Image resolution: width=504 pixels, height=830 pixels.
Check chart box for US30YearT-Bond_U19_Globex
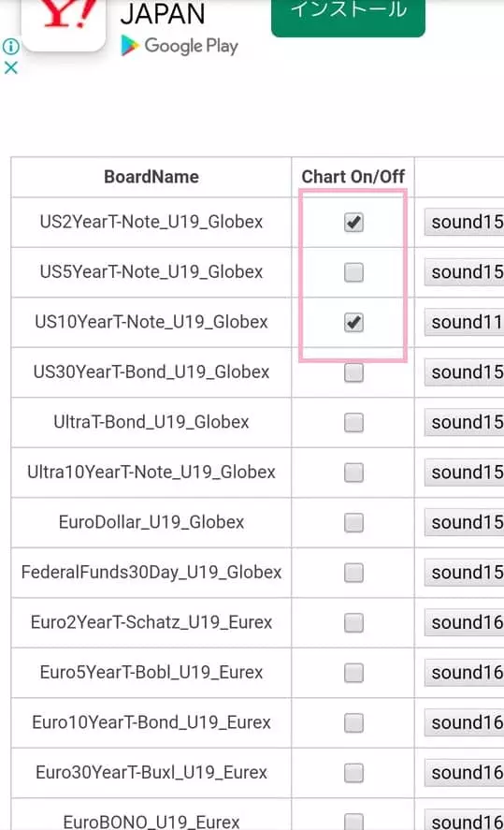click(x=353, y=372)
